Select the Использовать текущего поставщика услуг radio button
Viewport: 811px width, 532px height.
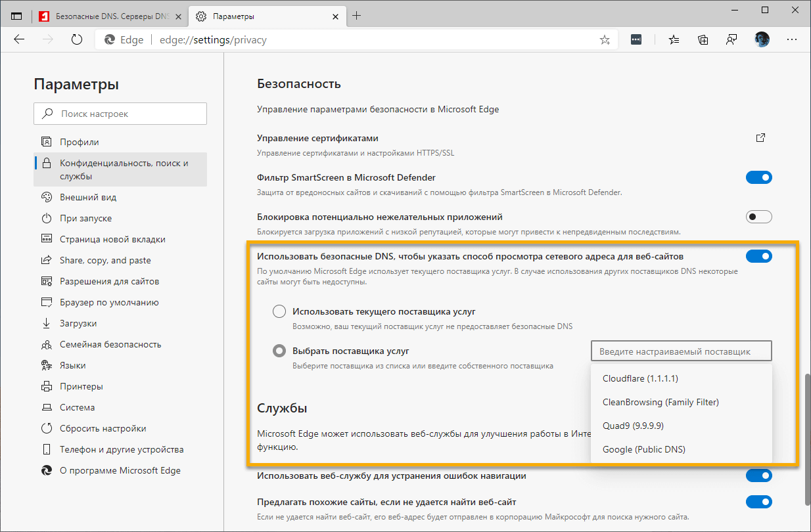pos(279,311)
